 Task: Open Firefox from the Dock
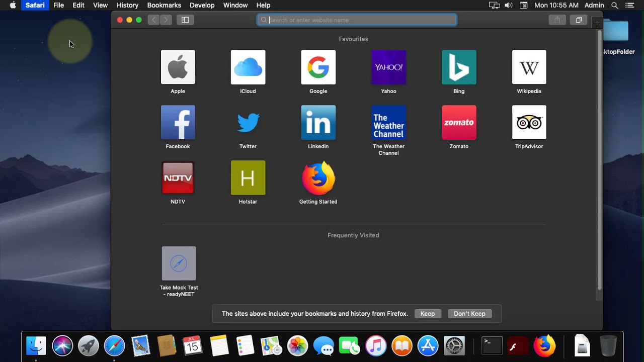pyautogui.click(x=544, y=346)
